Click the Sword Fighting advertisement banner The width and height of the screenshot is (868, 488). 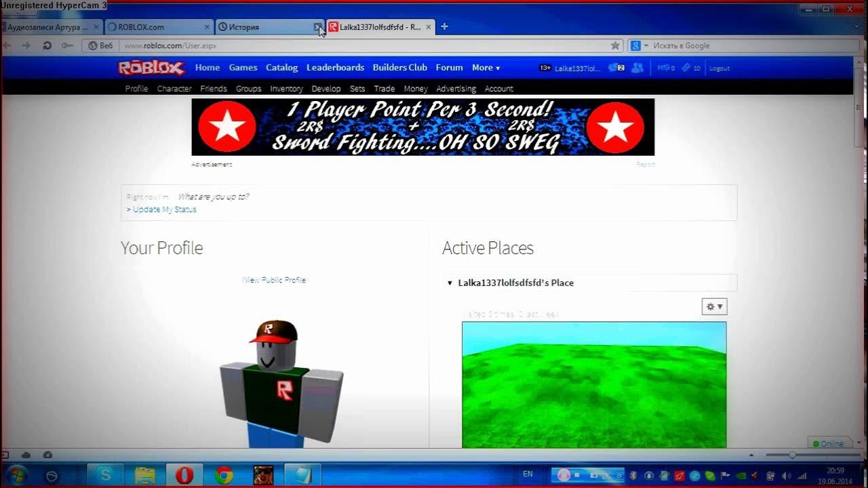pos(423,127)
